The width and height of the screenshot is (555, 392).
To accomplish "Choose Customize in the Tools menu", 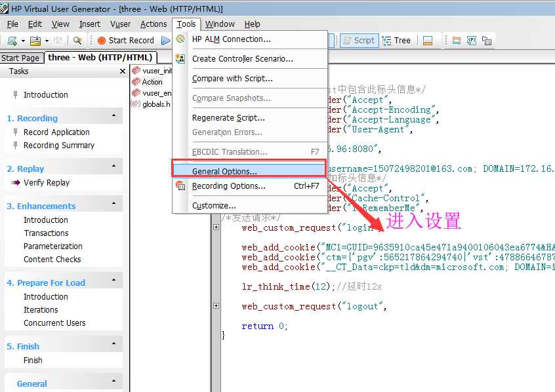I will click(250, 206).
